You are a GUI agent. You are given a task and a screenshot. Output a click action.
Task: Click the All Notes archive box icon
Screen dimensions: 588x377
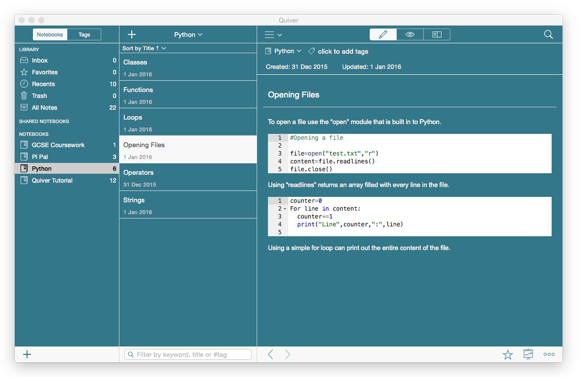[24, 107]
